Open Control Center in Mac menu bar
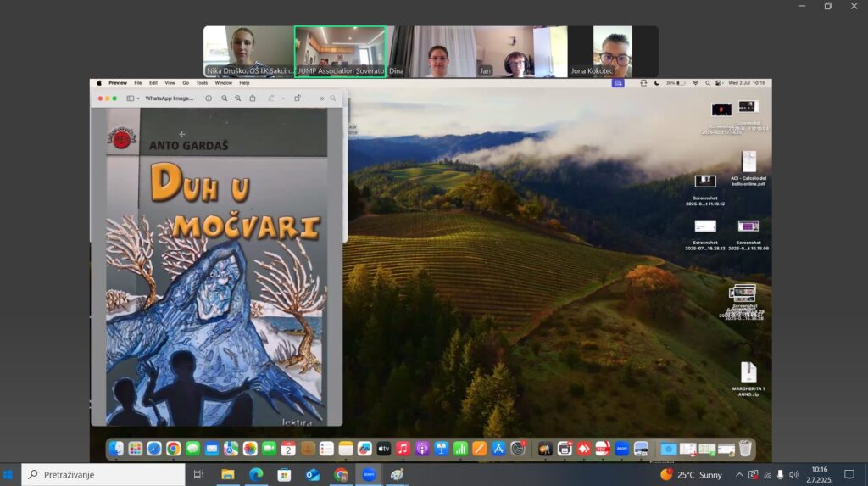The height and width of the screenshot is (486, 868). click(x=718, y=83)
